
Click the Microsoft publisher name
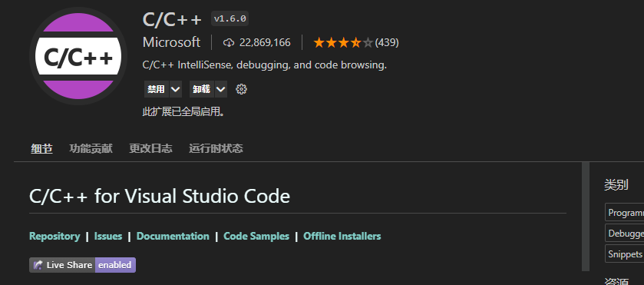pyautogui.click(x=172, y=42)
